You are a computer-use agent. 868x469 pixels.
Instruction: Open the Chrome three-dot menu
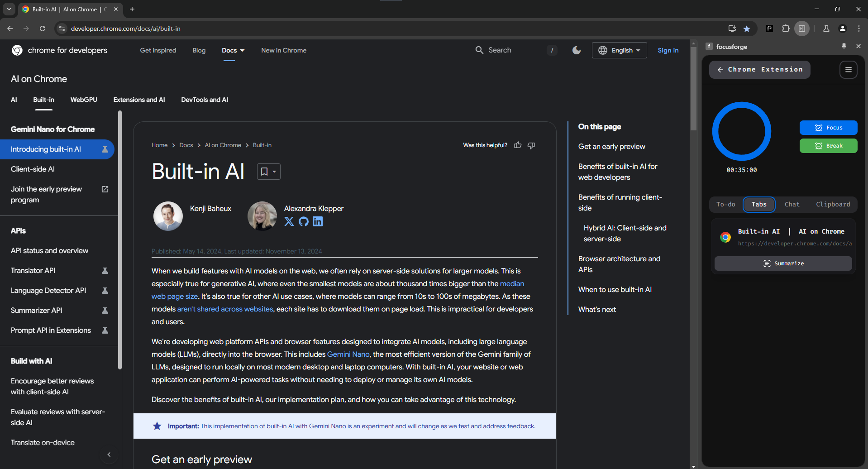pos(859,29)
